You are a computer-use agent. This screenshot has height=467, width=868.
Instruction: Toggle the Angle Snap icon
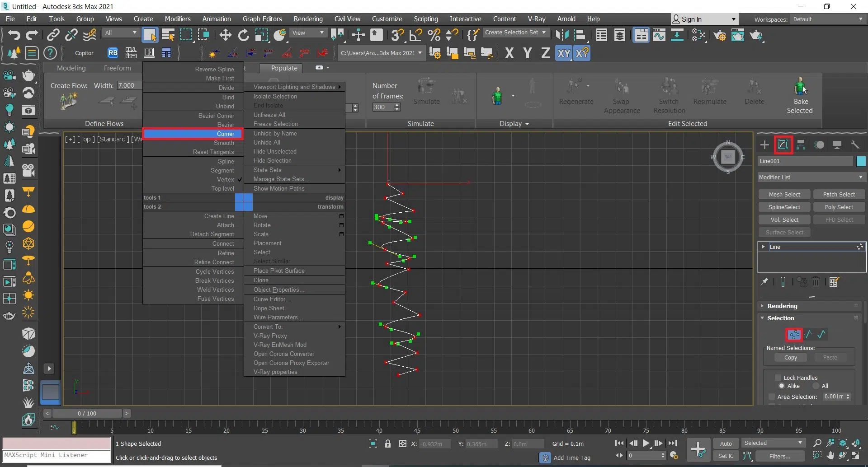[x=415, y=35]
